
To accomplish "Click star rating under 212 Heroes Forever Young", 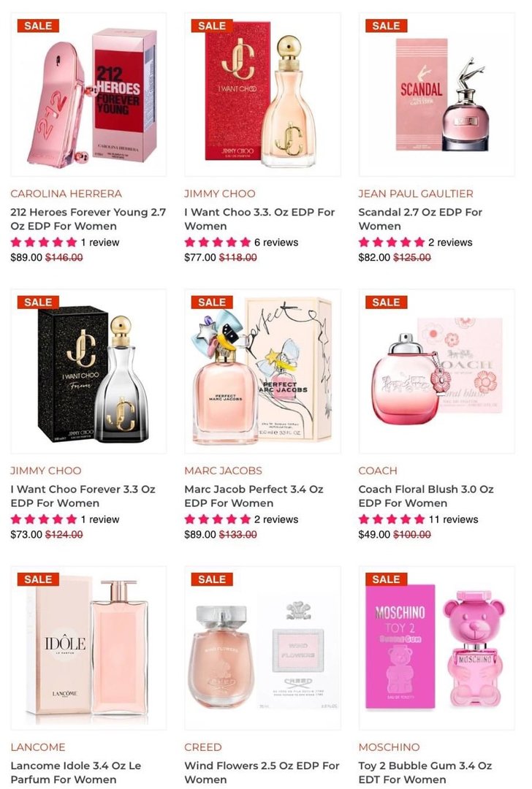I will [44, 243].
